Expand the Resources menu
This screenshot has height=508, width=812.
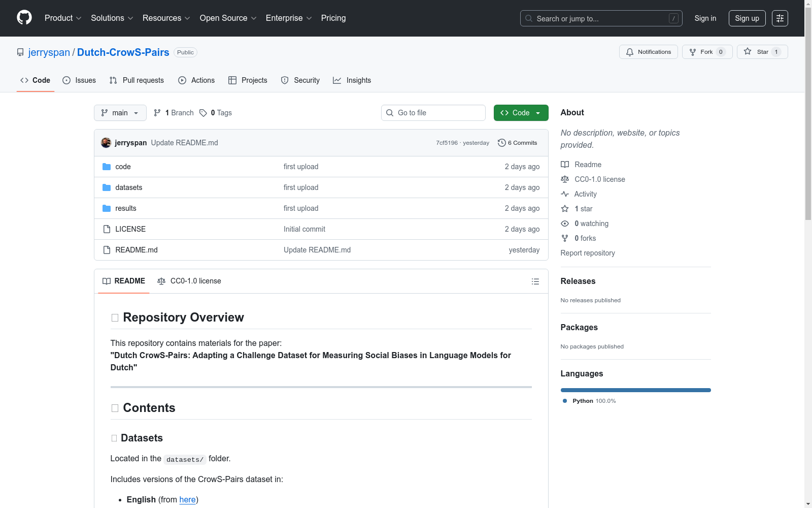(166, 18)
